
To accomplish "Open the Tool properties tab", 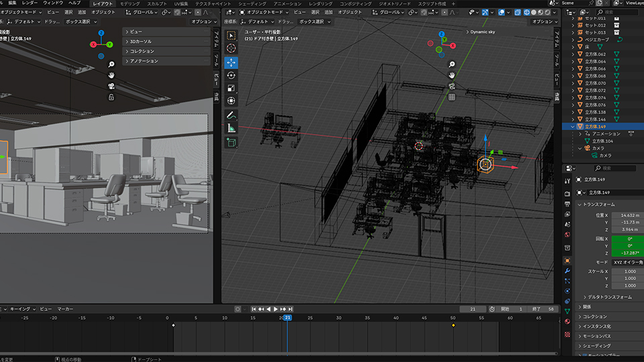I will click(x=568, y=180).
